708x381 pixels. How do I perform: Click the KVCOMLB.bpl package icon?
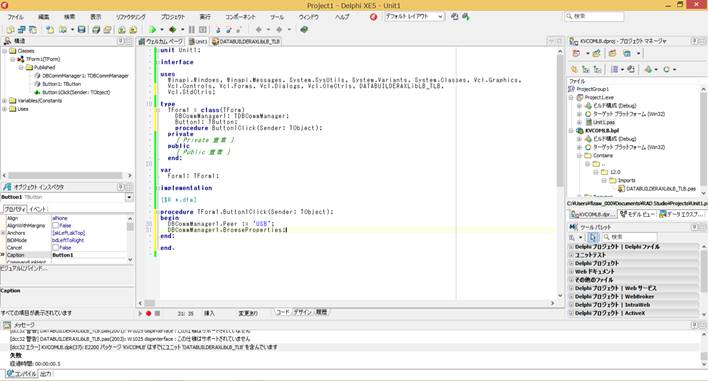pyautogui.click(x=580, y=130)
